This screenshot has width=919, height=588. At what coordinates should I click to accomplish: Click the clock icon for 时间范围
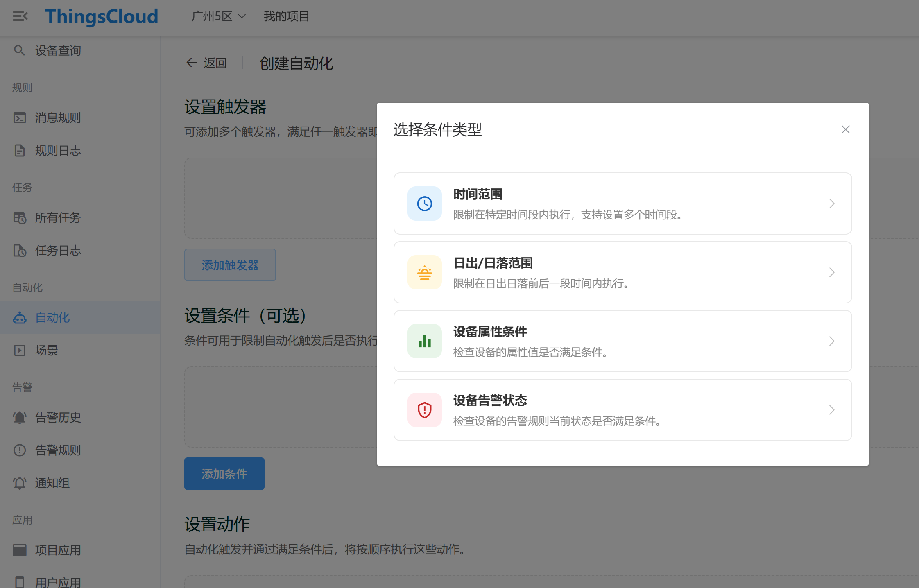[424, 204]
